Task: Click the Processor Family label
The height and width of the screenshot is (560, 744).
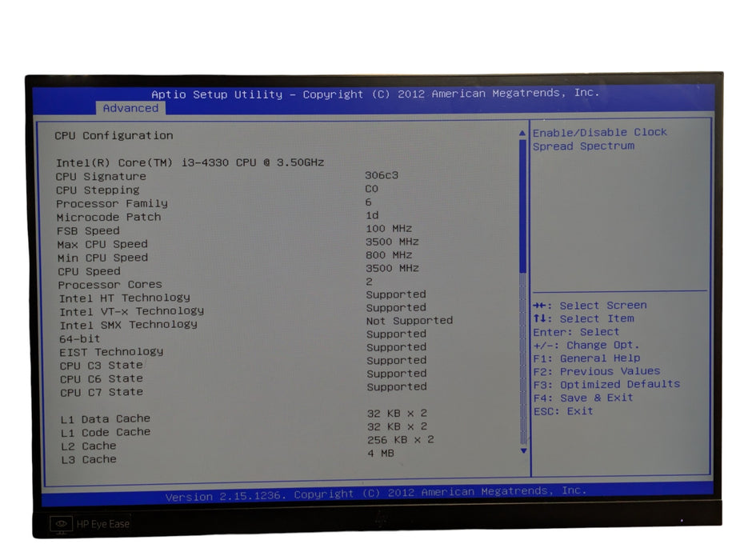Action: 112,203
